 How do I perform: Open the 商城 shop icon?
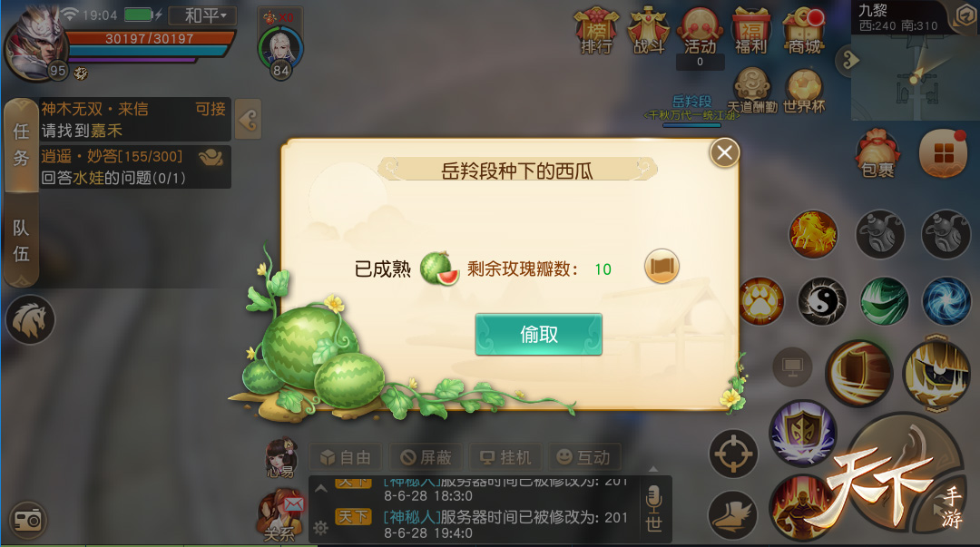[804, 31]
